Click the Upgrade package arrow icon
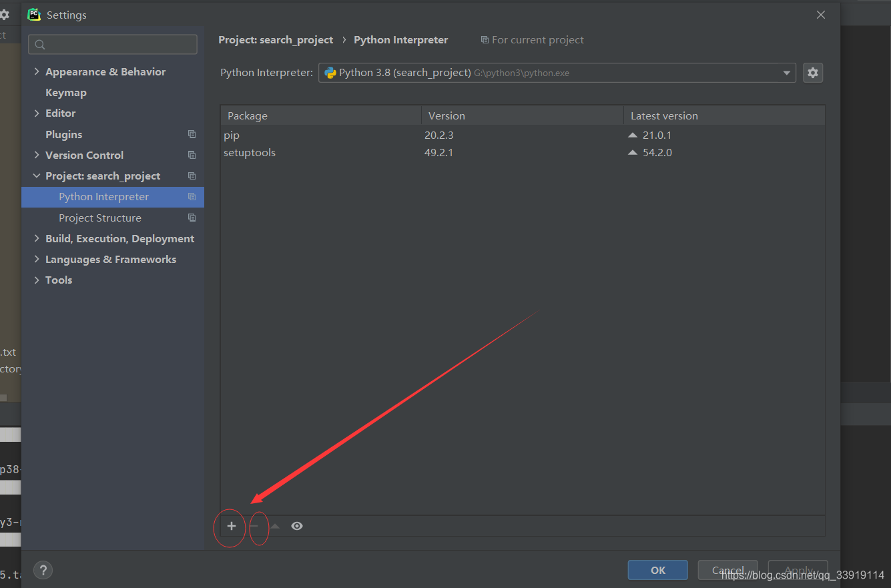The width and height of the screenshot is (891, 588). (275, 526)
